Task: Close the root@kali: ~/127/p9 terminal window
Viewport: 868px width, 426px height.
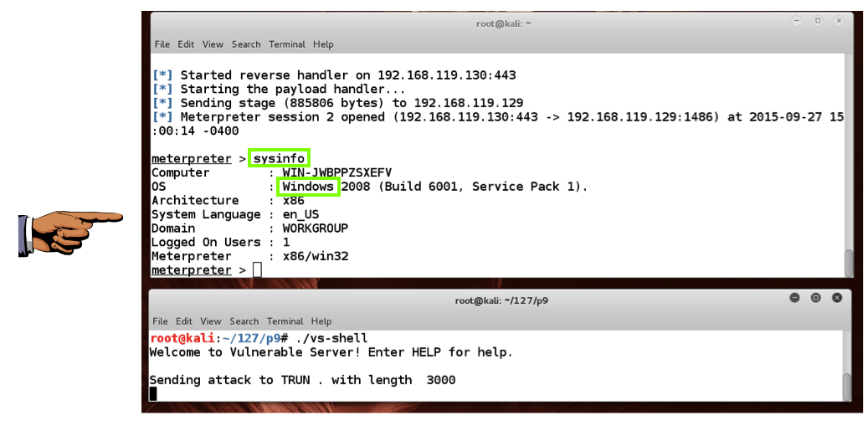Action: (x=837, y=298)
